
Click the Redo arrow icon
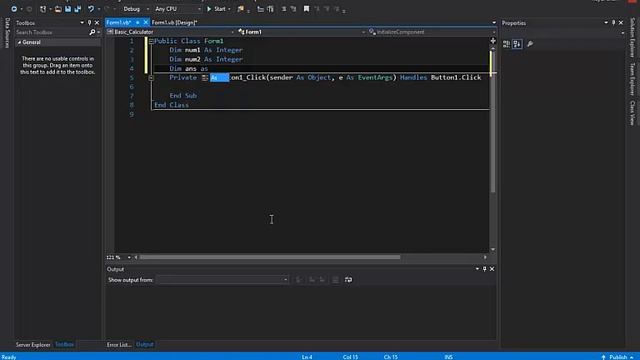point(107,9)
